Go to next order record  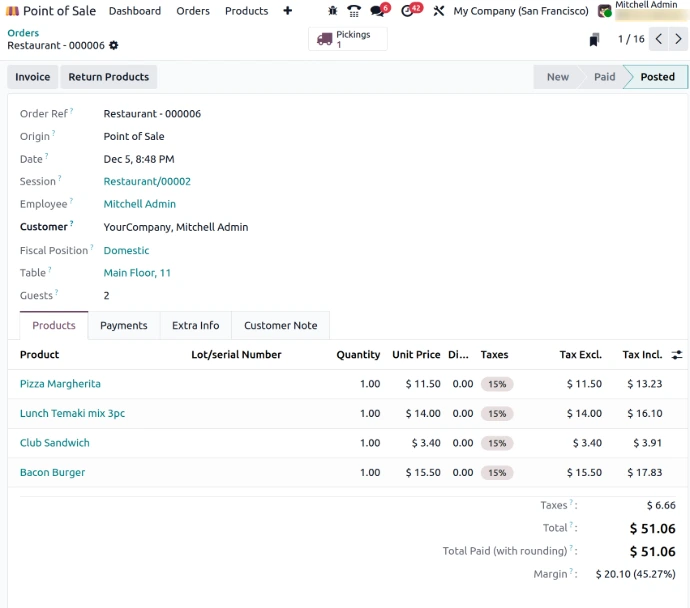click(679, 39)
